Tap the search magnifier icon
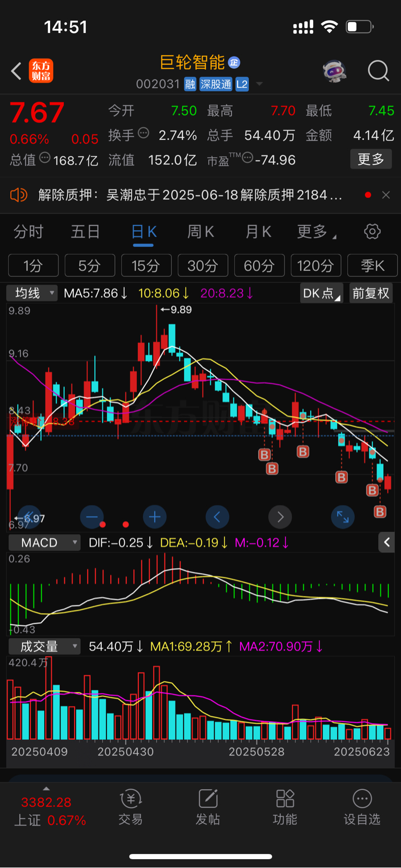 [379, 71]
